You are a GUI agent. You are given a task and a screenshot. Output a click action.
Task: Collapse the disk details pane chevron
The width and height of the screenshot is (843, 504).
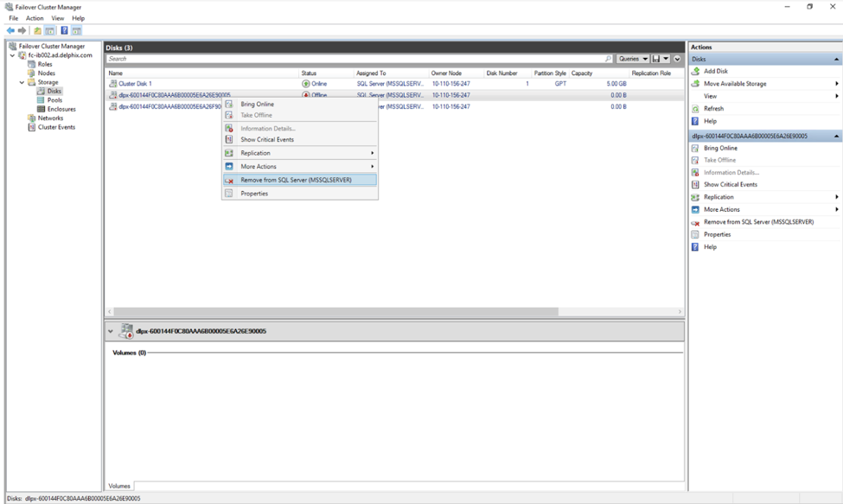coord(111,331)
